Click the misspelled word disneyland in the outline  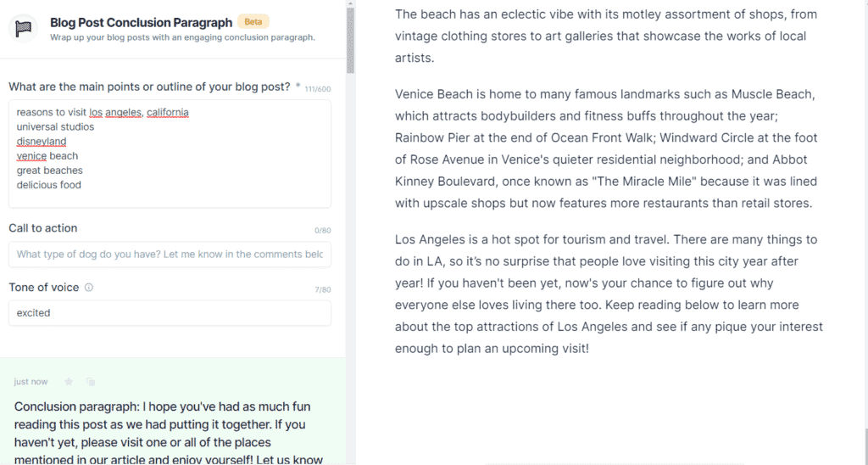[x=42, y=142]
